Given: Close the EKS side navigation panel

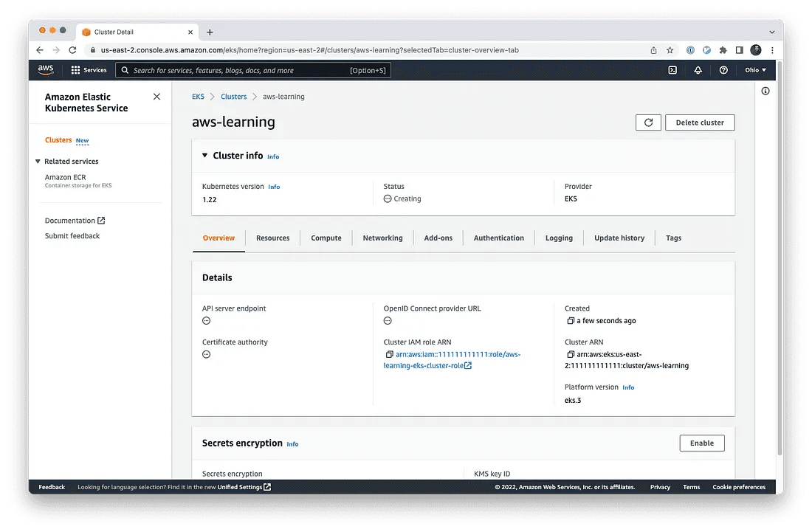Looking at the screenshot, I should [157, 97].
